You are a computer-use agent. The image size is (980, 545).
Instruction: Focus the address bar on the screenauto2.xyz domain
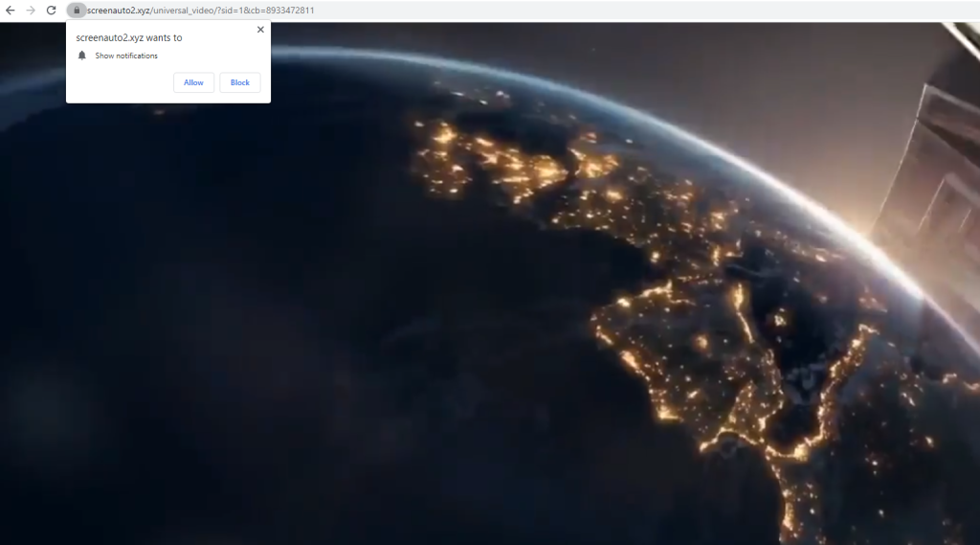(x=118, y=11)
